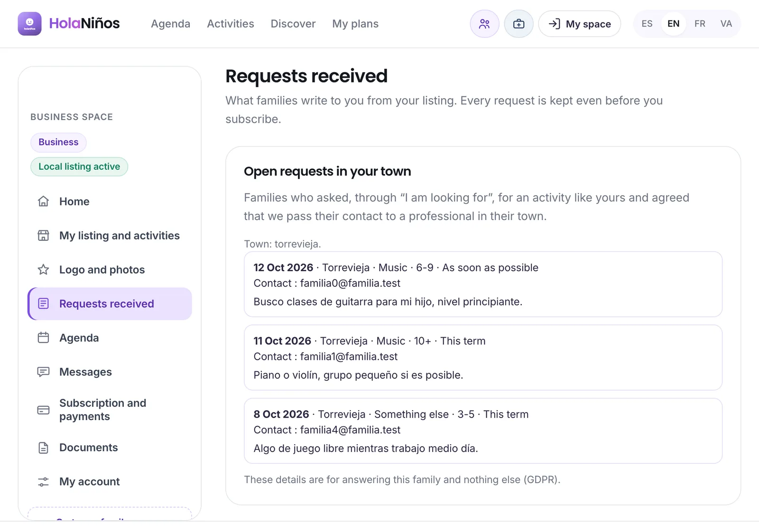Screen dimensions: 759x532
Task: Open Messages in the sidebar
Action: point(110,372)
